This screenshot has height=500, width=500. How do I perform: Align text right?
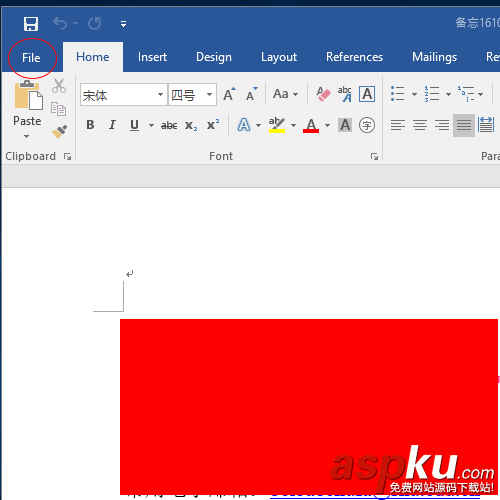(x=442, y=125)
